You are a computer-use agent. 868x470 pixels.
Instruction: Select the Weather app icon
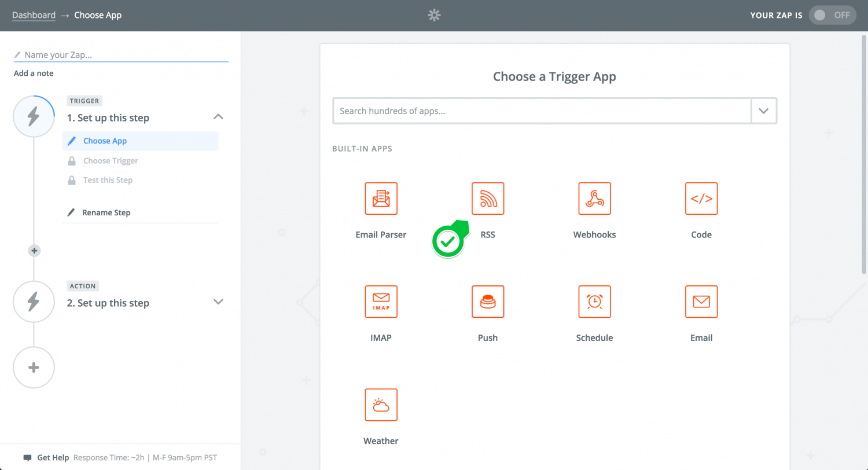click(x=381, y=405)
